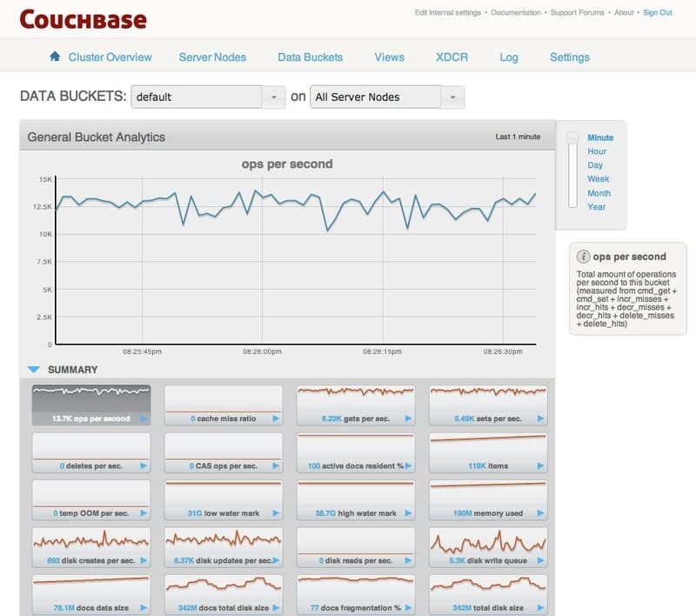The image size is (696, 616).
Task: Open Server Nodes tab
Action: tap(212, 57)
